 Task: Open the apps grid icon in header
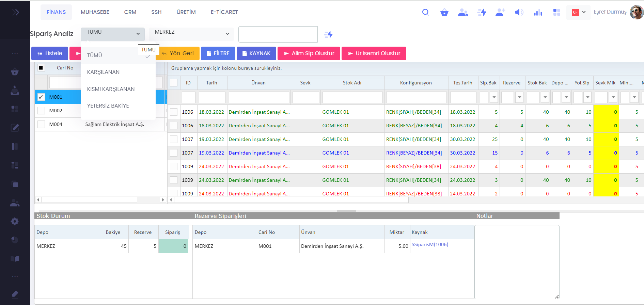pyautogui.click(x=556, y=13)
